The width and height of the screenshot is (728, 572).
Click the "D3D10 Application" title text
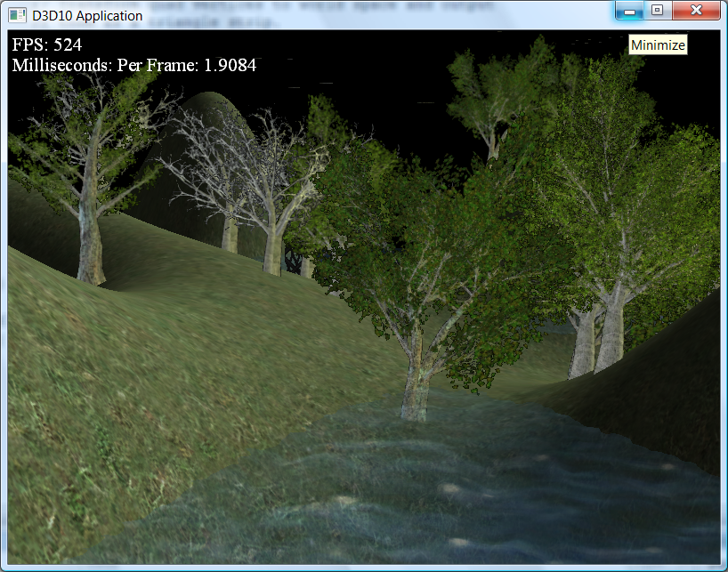point(87,15)
